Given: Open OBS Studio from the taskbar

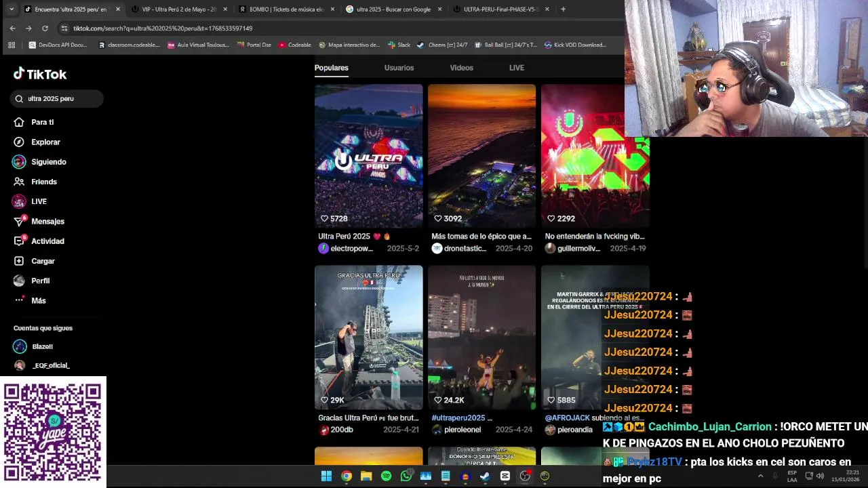Looking at the screenshot, I should [525, 476].
